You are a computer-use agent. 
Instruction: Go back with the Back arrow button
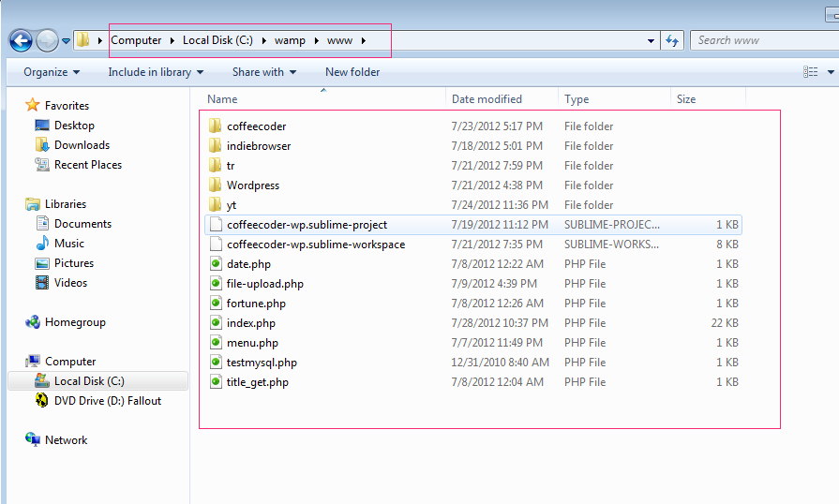(21, 40)
